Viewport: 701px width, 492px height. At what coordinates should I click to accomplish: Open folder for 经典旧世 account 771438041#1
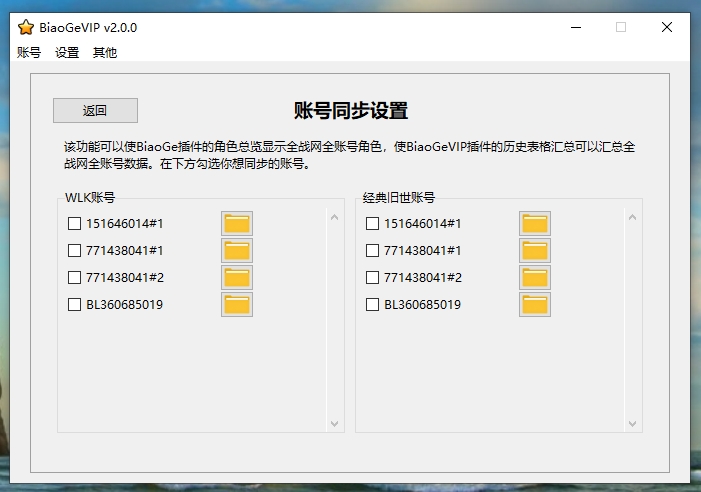point(535,251)
